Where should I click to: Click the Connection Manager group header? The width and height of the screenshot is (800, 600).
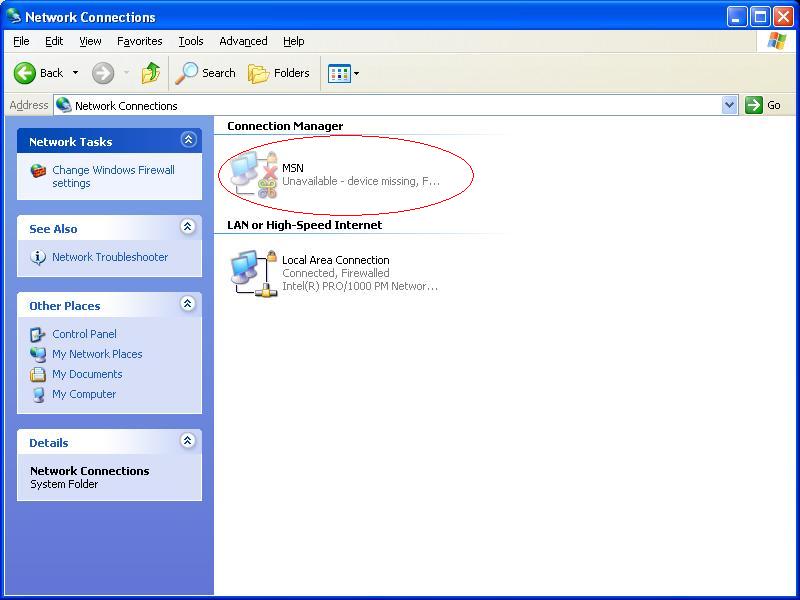click(285, 126)
